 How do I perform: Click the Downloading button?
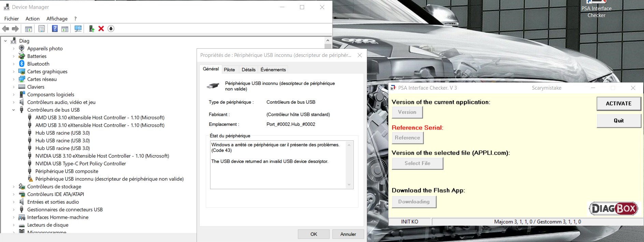pyautogui.click(x=414, y=202)
